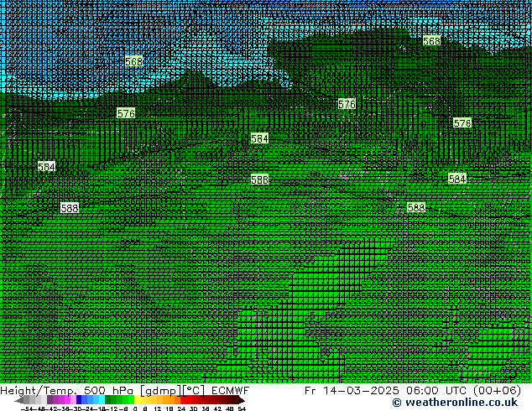The height and width of the screenshot is (411, 532).
Task: Pick the bright red legend swatch at 24
Action: [183, 400]
